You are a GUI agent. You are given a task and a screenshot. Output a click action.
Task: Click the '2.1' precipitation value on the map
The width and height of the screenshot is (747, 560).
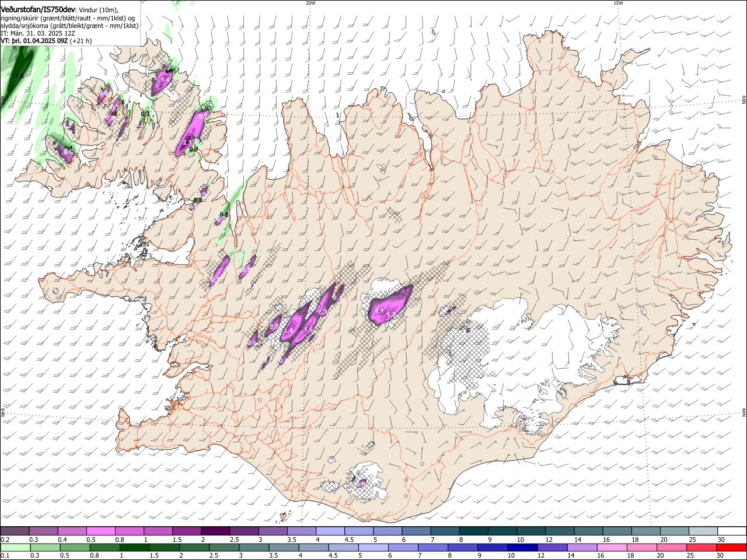click(x=187, y=142)
